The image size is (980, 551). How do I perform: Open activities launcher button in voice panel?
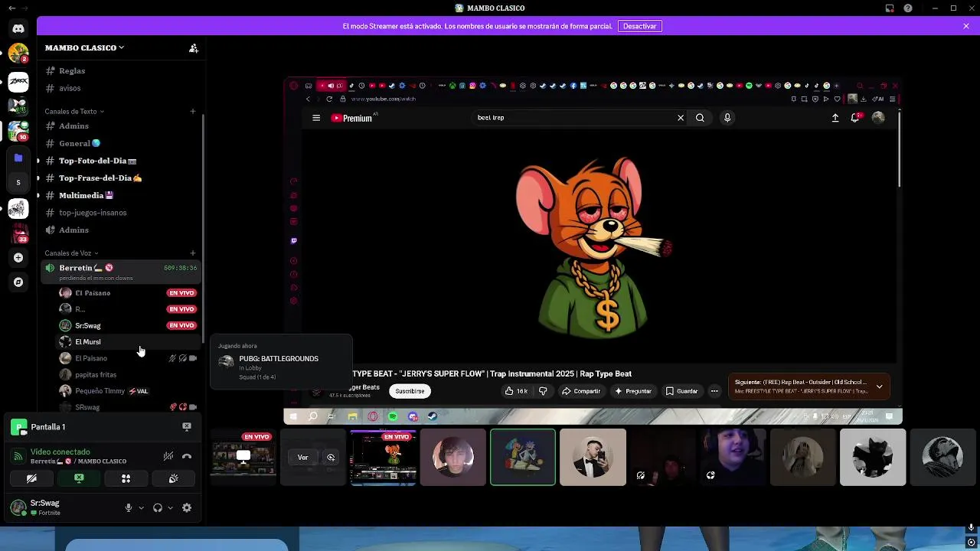pyautogui.click(x=126, y=478)
